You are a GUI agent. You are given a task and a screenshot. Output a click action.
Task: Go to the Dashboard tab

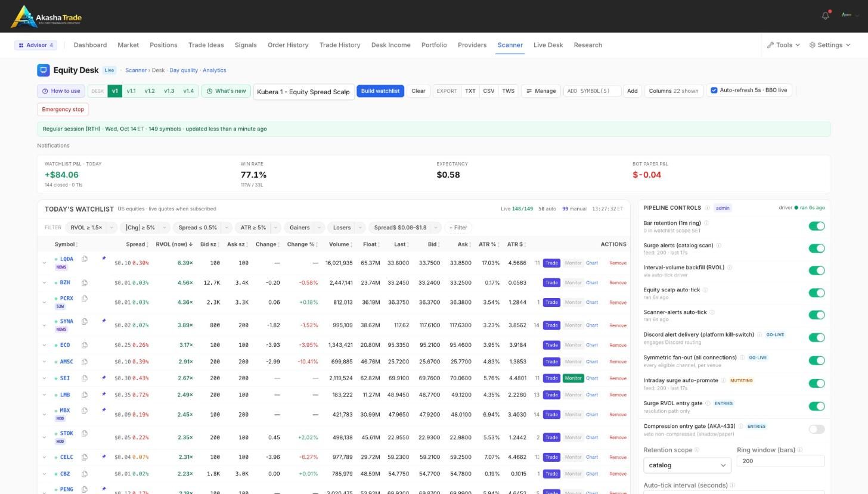90,45
